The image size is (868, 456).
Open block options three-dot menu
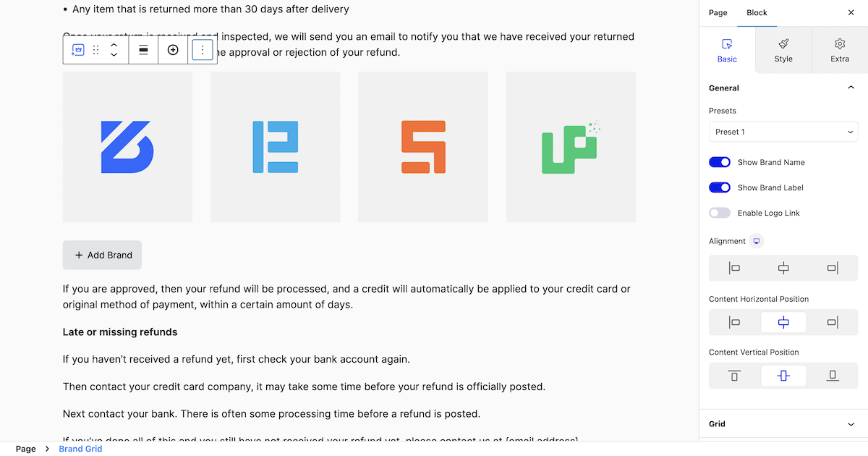pyautogui.click(x=203, y=50)
